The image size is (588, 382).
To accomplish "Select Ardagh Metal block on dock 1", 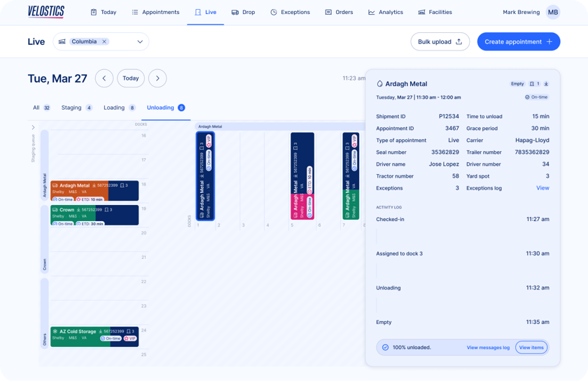I will point(205,176).
